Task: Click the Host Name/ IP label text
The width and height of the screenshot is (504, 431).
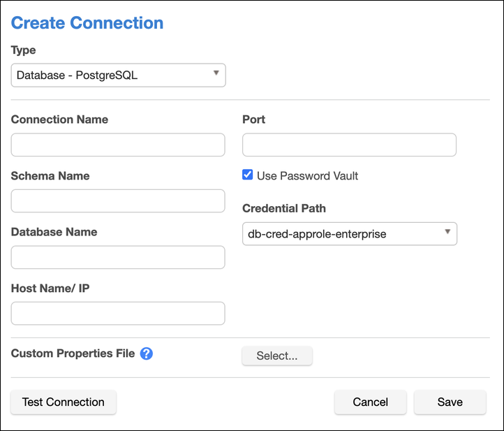Action: (x=50, y=288)
